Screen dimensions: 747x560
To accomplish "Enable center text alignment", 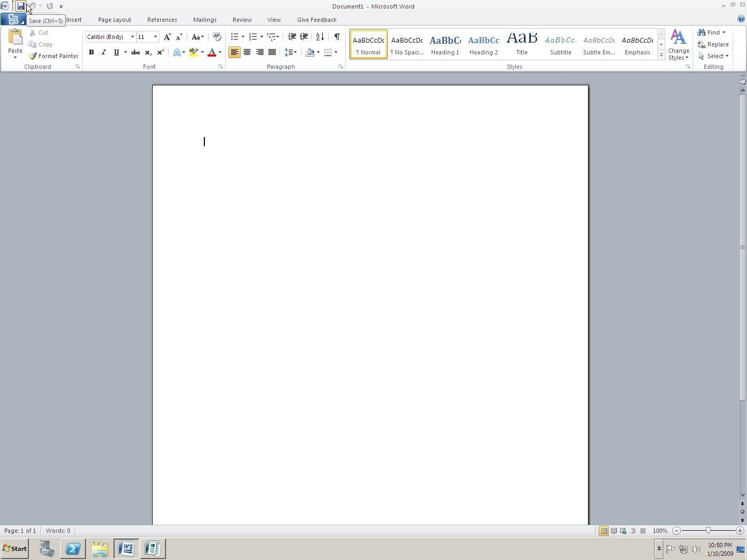I will click(x=247, y=52).
